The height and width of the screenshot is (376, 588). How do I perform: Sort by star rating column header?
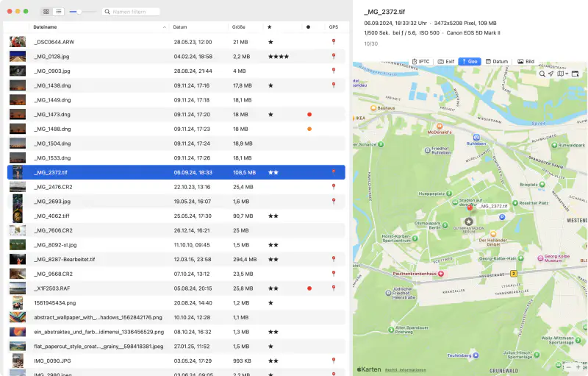click(270, 27)
